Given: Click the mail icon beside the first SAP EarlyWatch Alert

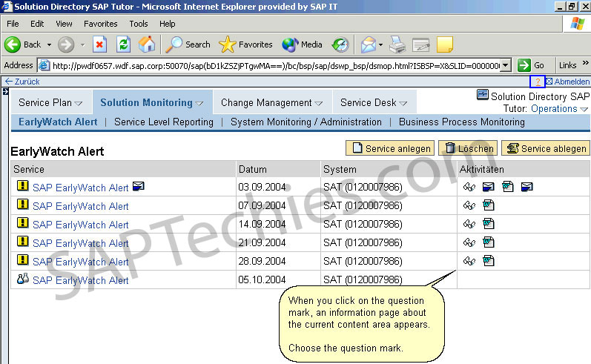Looking at the screenshot, I should click(x=139, y=186).
